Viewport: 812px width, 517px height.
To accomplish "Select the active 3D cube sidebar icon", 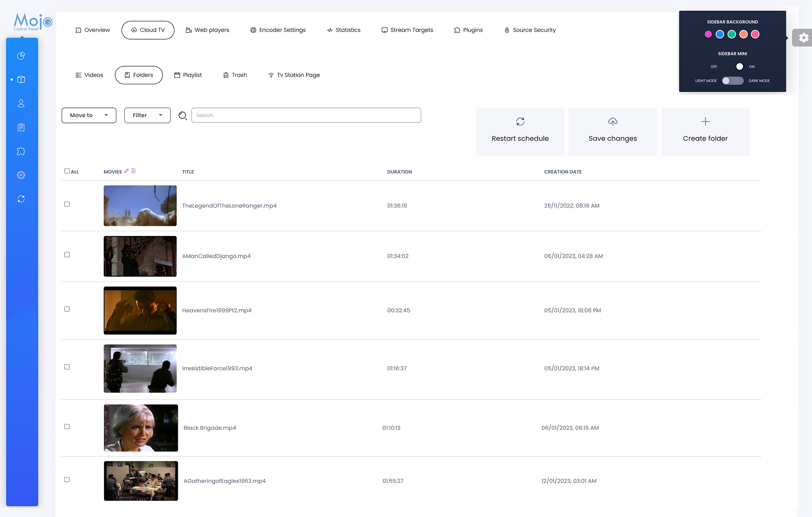I will pyautogui.click(x=21, y=79).
